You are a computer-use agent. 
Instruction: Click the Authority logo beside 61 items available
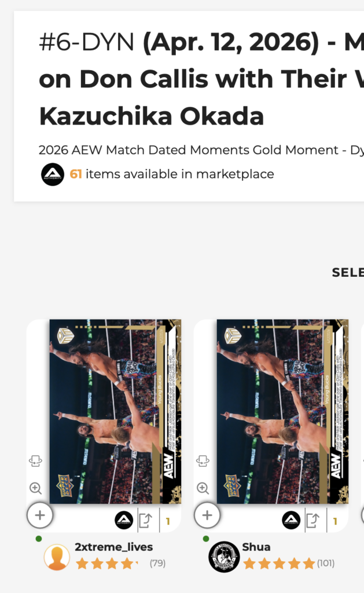click(x=53, y=174)
